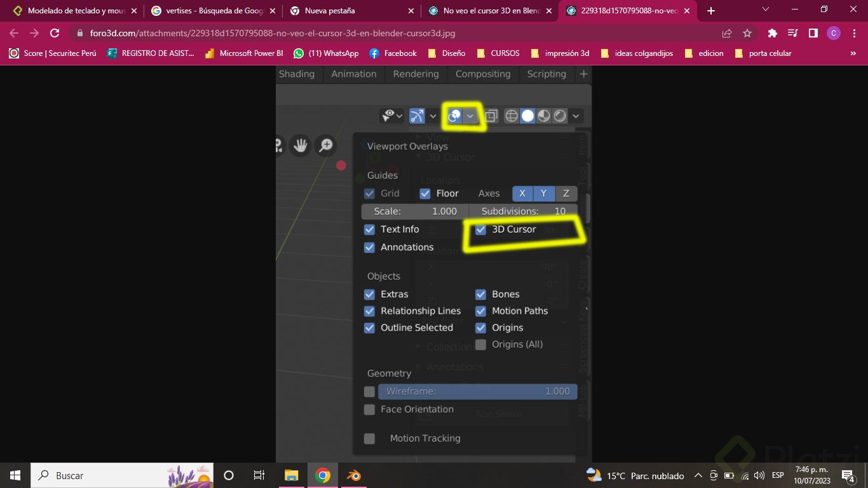Expand the gizmo options dropdown arrow
The image size is (868, 488).
click(433, 116)
